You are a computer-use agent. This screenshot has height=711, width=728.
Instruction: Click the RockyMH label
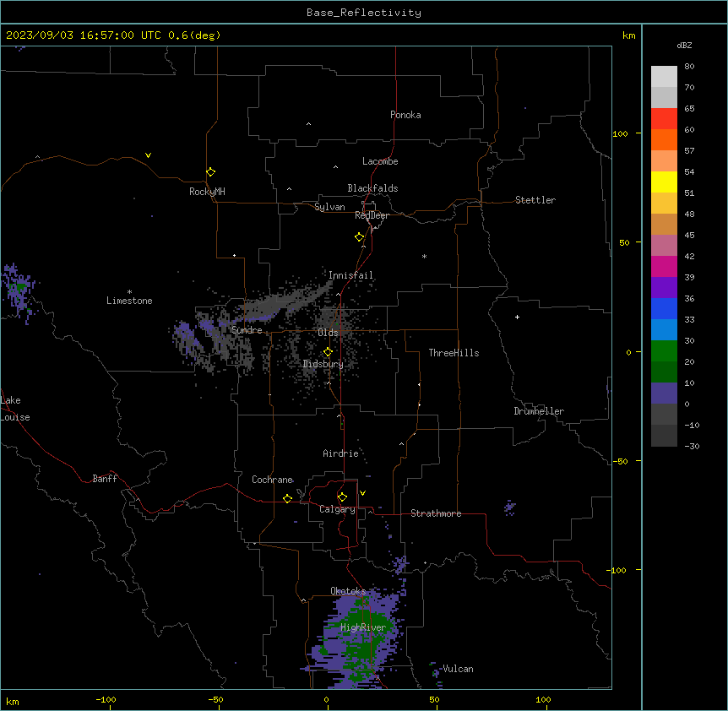pyautogui.click(x=207, y=192)
